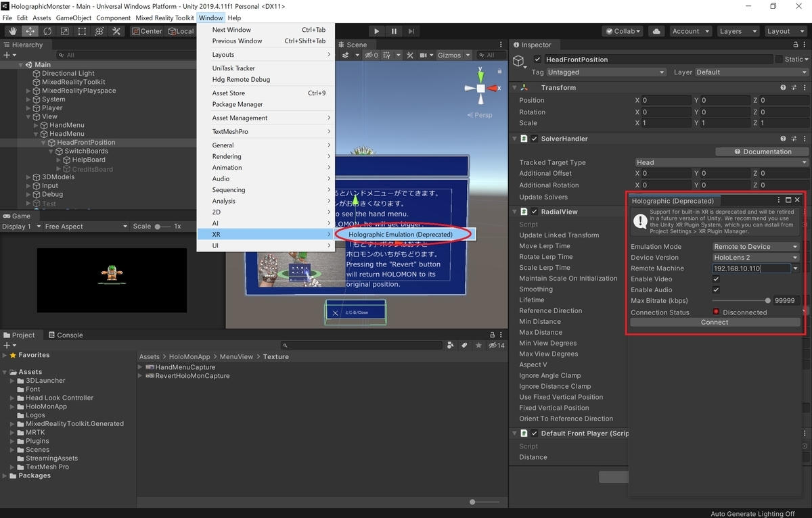Click the GameObject cube icon in Inspector
The width and height of the screenshot is (812, 518).
519,62
